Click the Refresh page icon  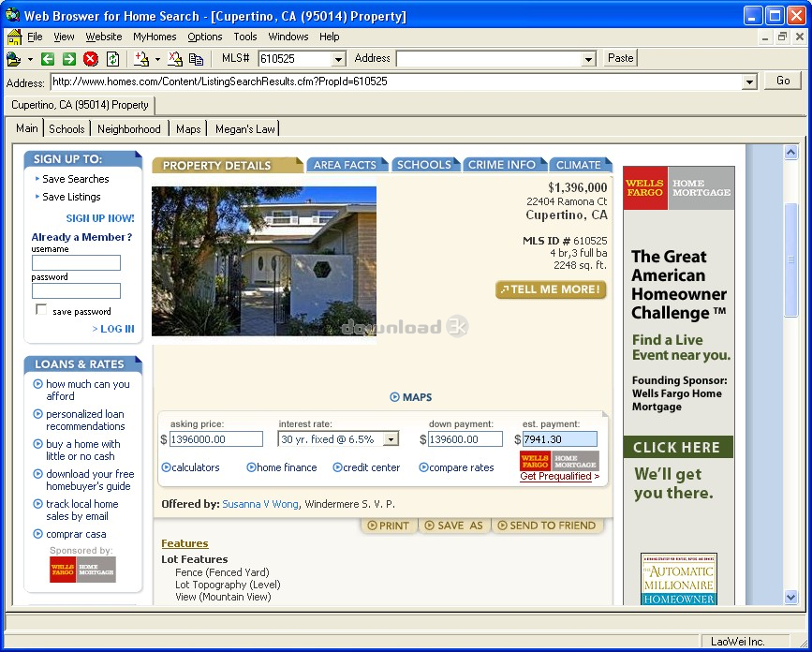click(112, 59)
